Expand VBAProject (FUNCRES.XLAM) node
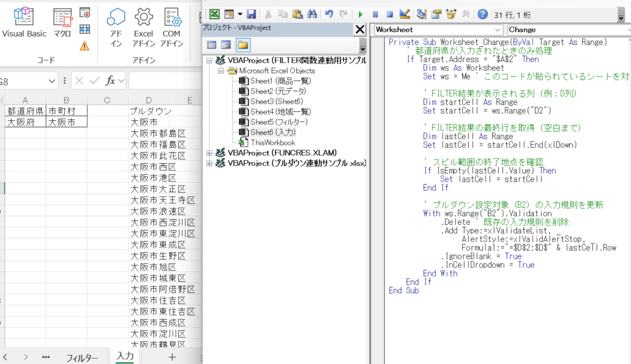This screenshot has height=364, width=631. pos(210,153)
